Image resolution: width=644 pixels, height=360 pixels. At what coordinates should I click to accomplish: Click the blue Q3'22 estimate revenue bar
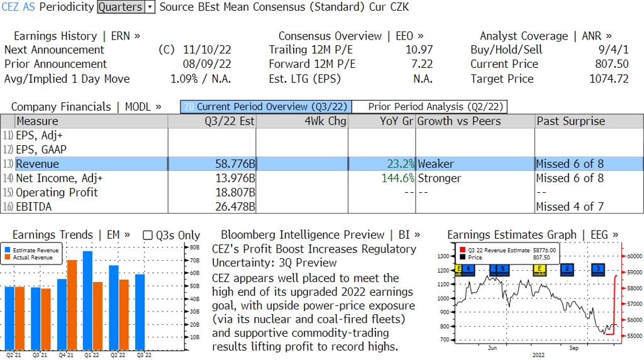point(140,312)
